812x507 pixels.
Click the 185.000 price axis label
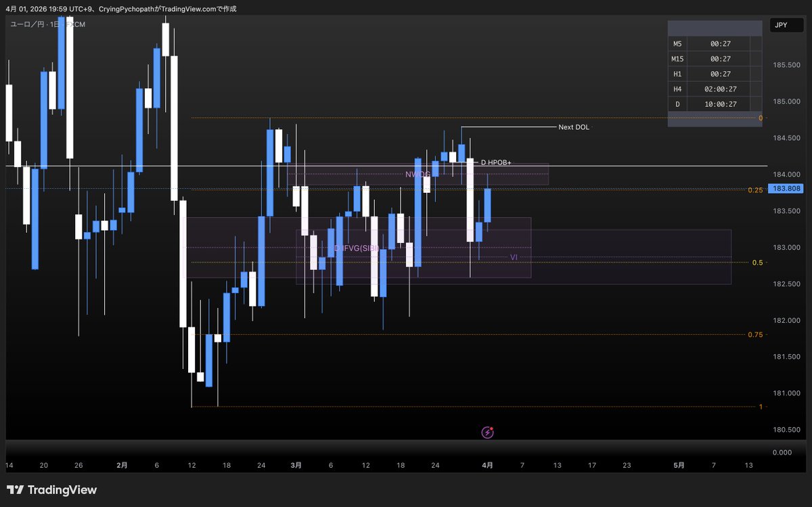[788, 102]
